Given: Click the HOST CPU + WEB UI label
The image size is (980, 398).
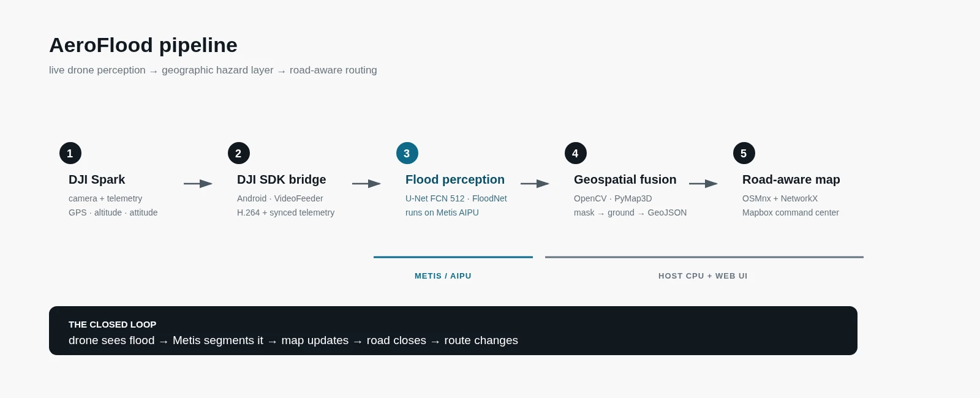Looking at the screenshot, I should tap(703, 276).
